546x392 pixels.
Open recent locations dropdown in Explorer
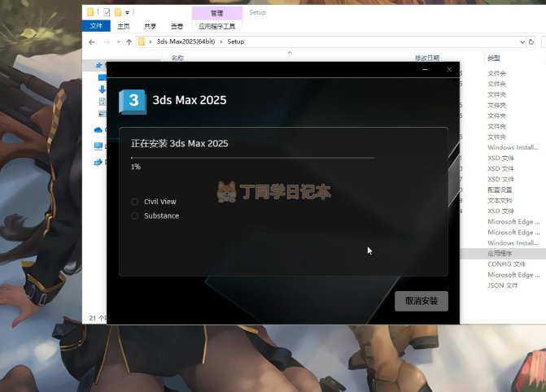point(119,41)
